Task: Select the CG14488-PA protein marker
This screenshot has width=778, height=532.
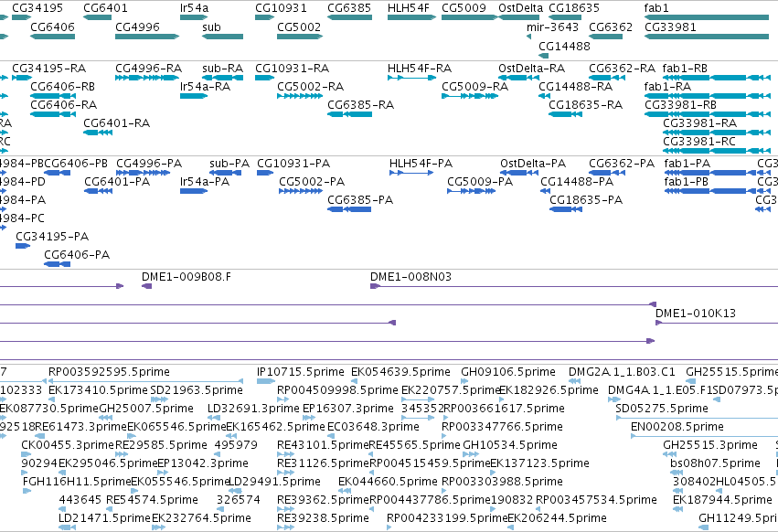Action: click(545, 191)
